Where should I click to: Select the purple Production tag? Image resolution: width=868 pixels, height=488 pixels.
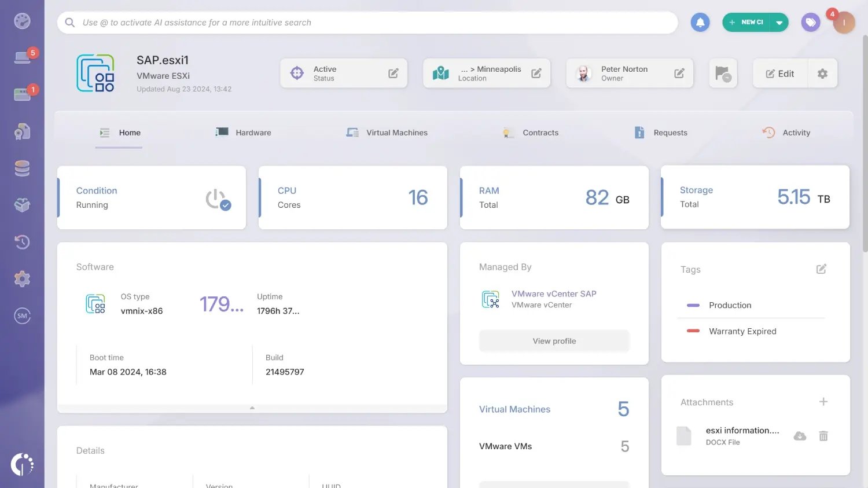(730, 305)
